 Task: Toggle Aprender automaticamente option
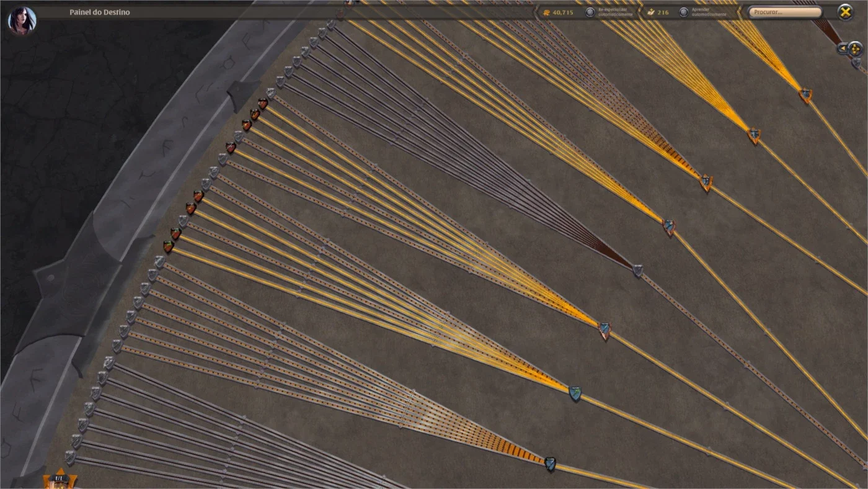pyautogui.click(x=684, y=12)
